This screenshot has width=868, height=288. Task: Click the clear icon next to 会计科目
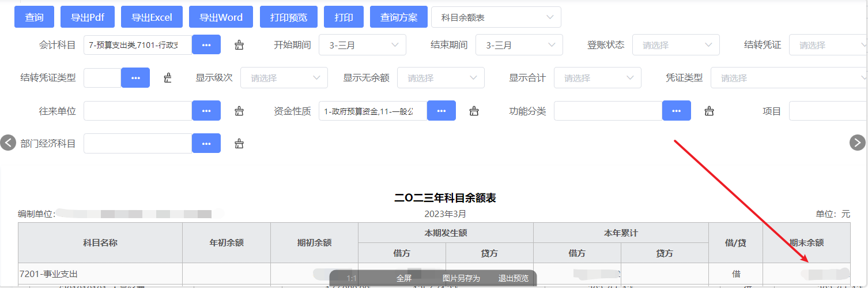239,45
